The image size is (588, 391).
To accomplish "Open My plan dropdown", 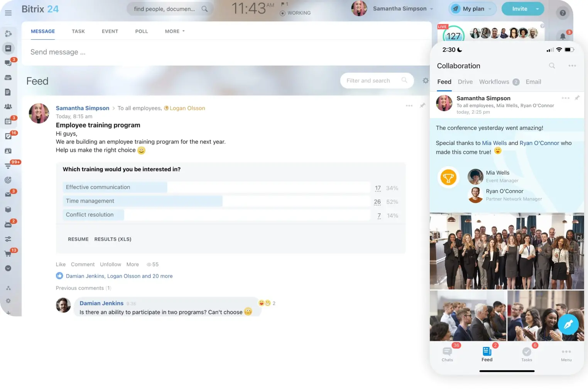I will click(x=473, y=9).
